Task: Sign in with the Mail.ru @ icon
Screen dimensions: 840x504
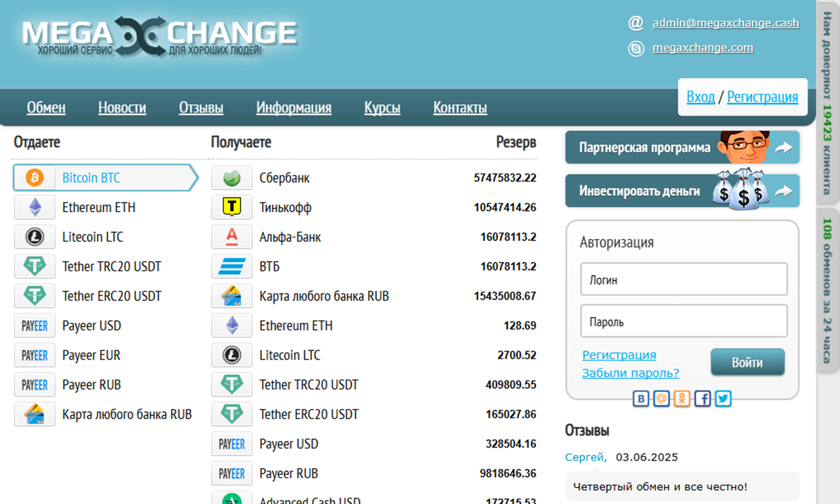Action: pyautogui.click(x=661, y=399)
